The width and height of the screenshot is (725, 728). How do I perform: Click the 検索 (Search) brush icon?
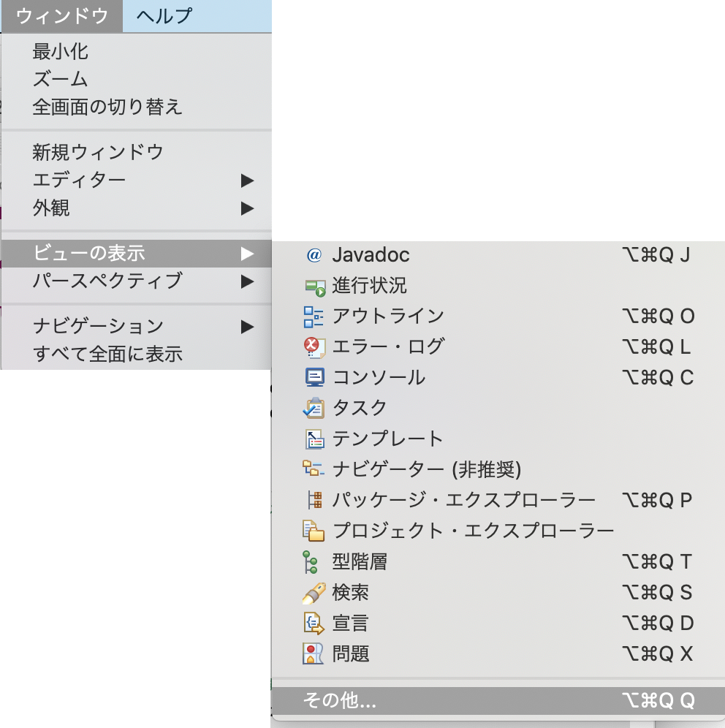point(314,593)
